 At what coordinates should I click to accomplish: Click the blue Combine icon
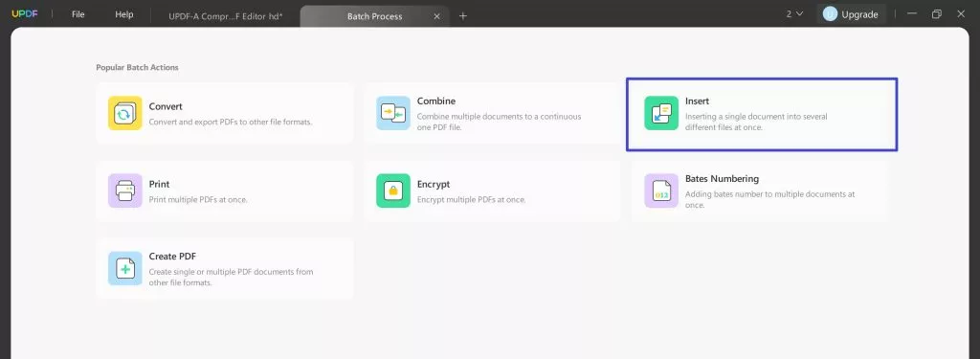[393, 113]
